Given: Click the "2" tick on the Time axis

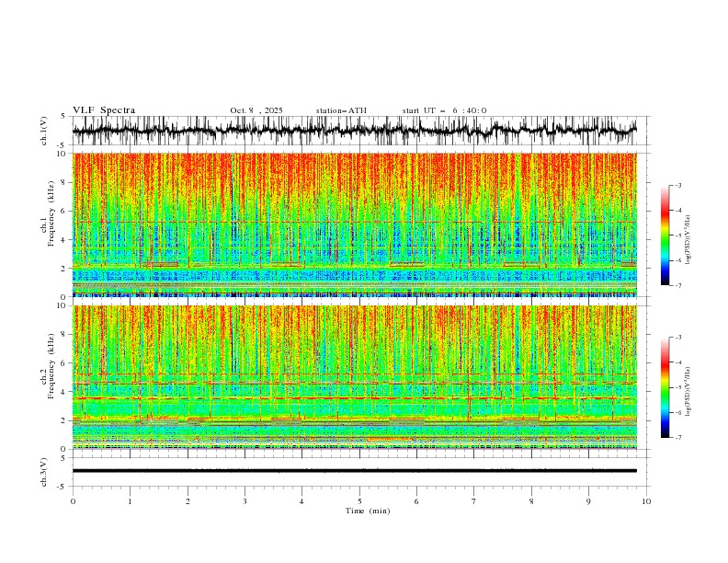Looking at the screenshot, I should [188, 501].
